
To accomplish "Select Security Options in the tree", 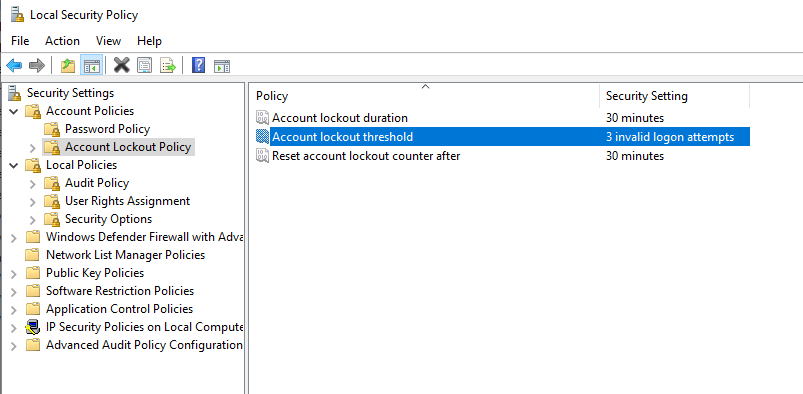I will (x=109, y=219).
